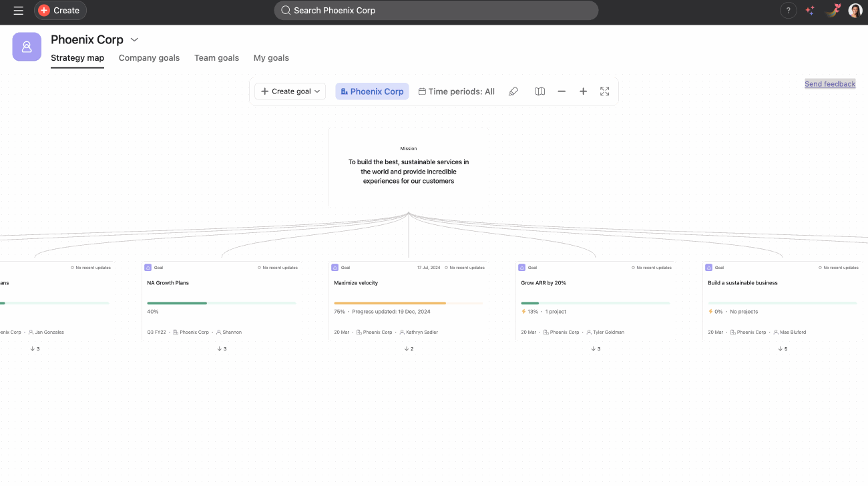Toggle the Phoenix Corp filter chip
This screenshot has height=486, width=868.
(x=372, y=91)
